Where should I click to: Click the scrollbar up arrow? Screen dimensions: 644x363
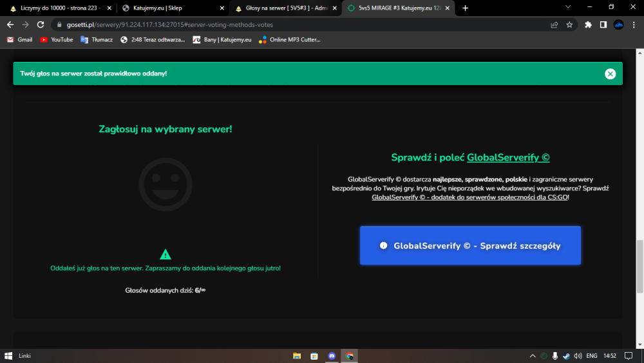[x=640, y=53]
